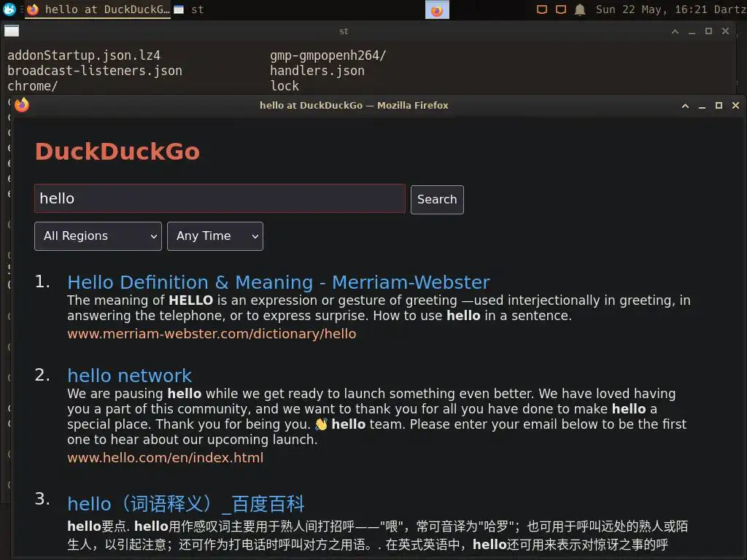Open the Firefox window menu icon in the titlebar
Image resolution: width=747 pixels, height=560 pixels.
(21, 105)
